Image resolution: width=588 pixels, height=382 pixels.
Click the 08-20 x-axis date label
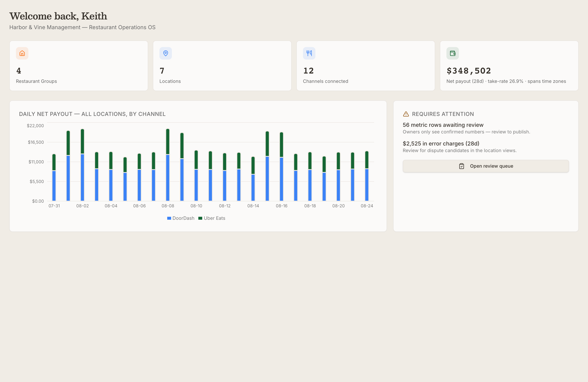[x=339, y=206]
